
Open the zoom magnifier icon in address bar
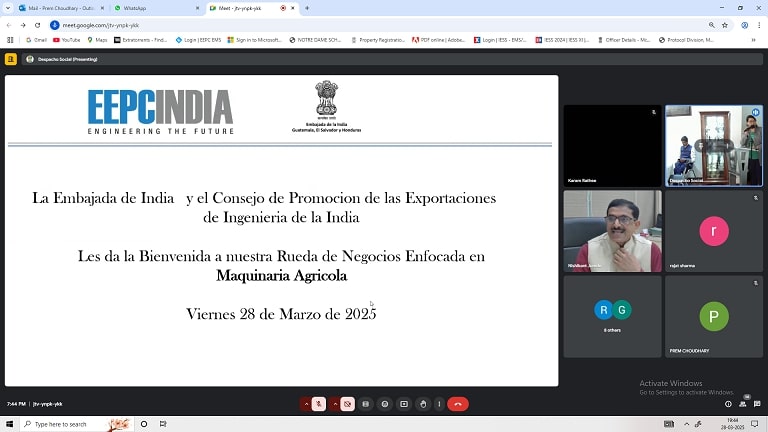click(x=712, y=25)
